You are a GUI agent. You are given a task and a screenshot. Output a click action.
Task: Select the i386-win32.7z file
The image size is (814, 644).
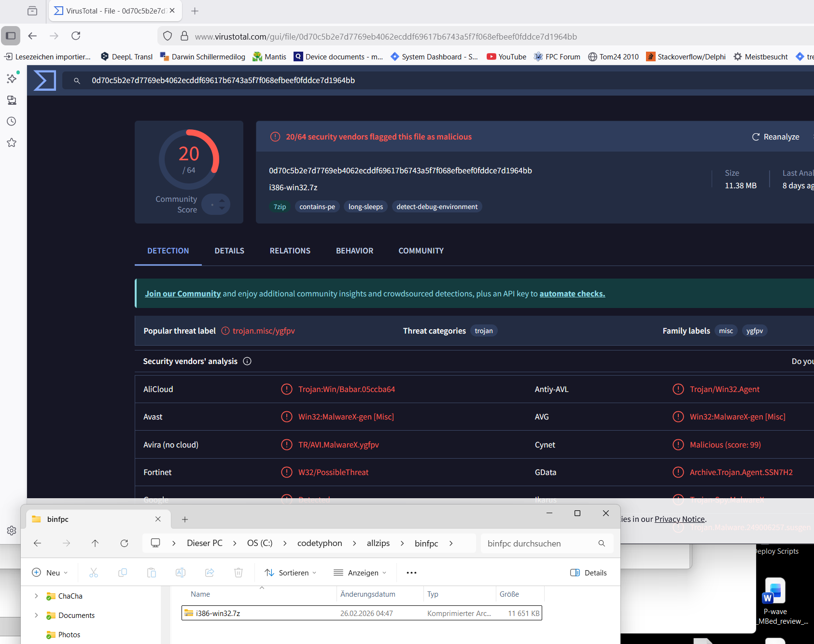coord(218,613)
